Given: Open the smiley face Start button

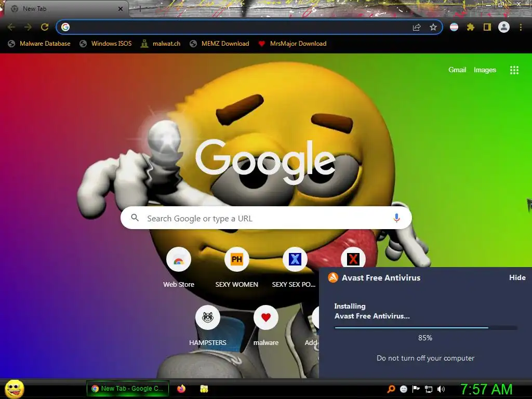Looking at the screenshot, I should point(15,389).
